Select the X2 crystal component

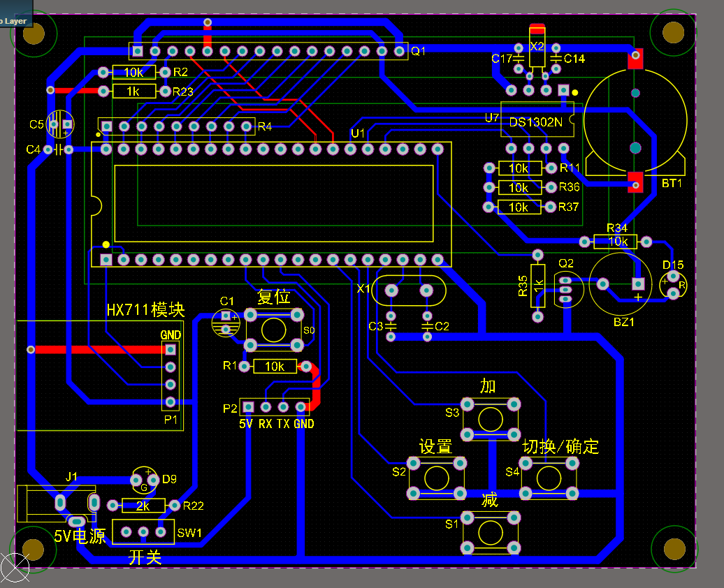pyautogui.click(x=537, y=47)
